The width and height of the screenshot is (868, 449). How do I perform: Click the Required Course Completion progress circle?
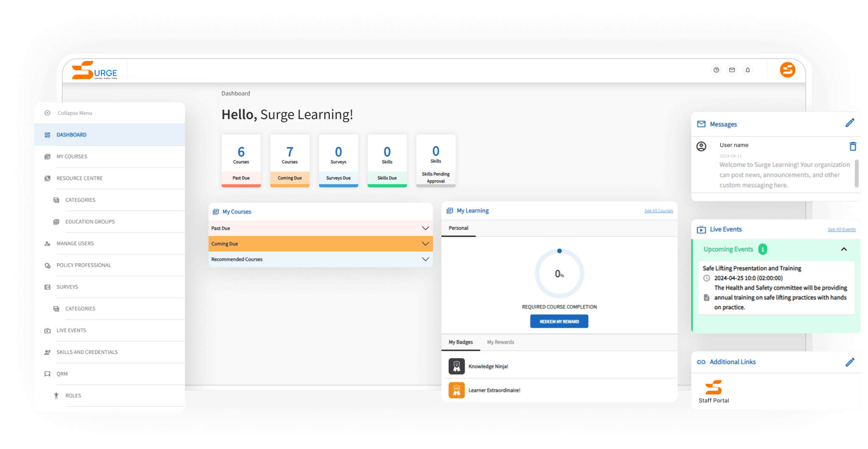tap(559, 273)
